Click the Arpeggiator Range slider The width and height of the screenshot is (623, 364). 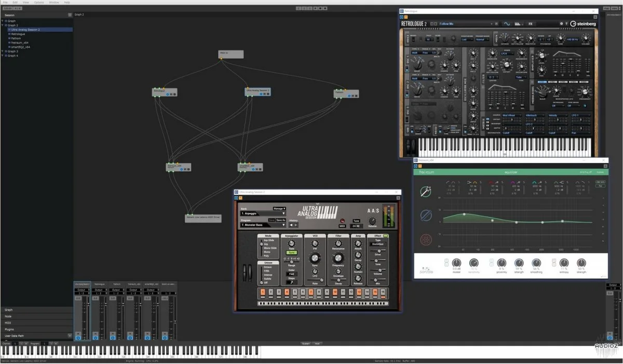point(291,262)
